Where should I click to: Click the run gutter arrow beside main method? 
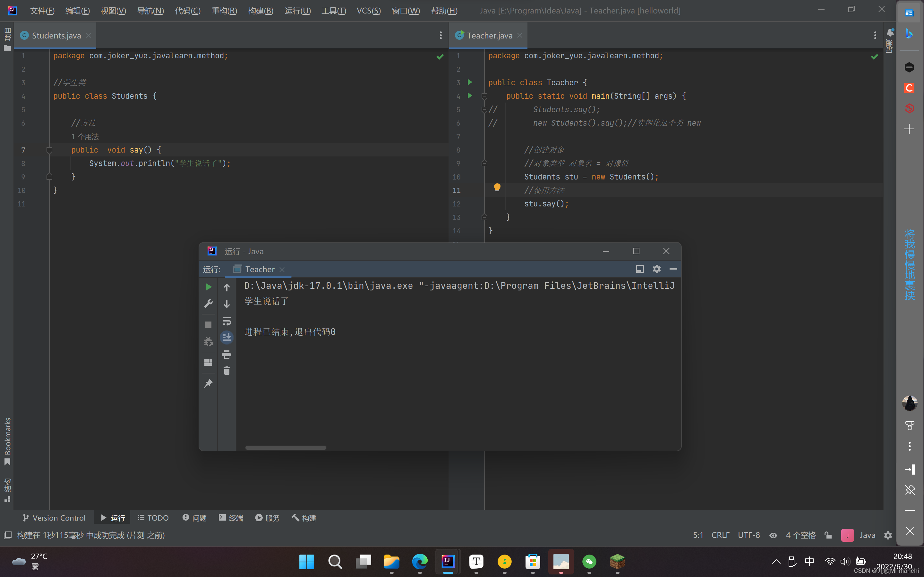click(470, 96)
